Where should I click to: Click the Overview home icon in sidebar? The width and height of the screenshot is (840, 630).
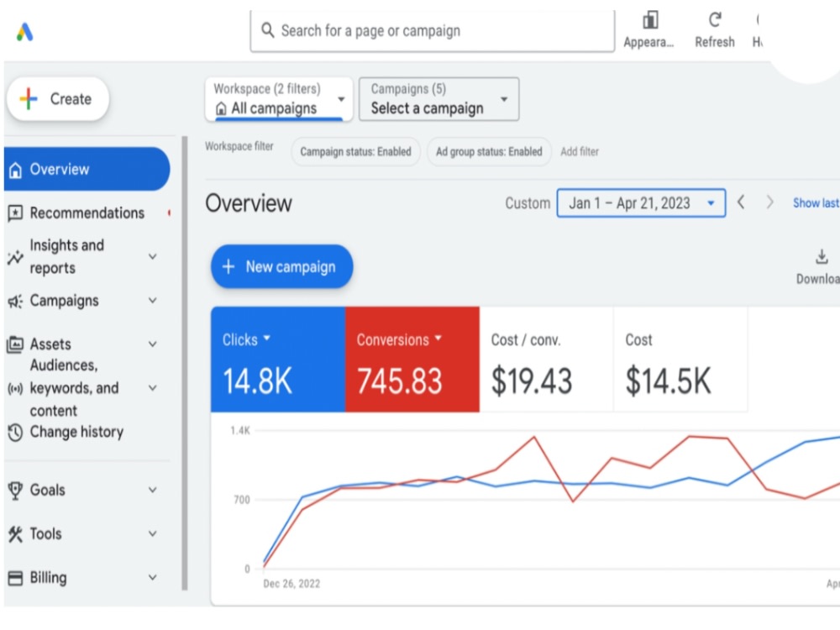click(15, 170)
